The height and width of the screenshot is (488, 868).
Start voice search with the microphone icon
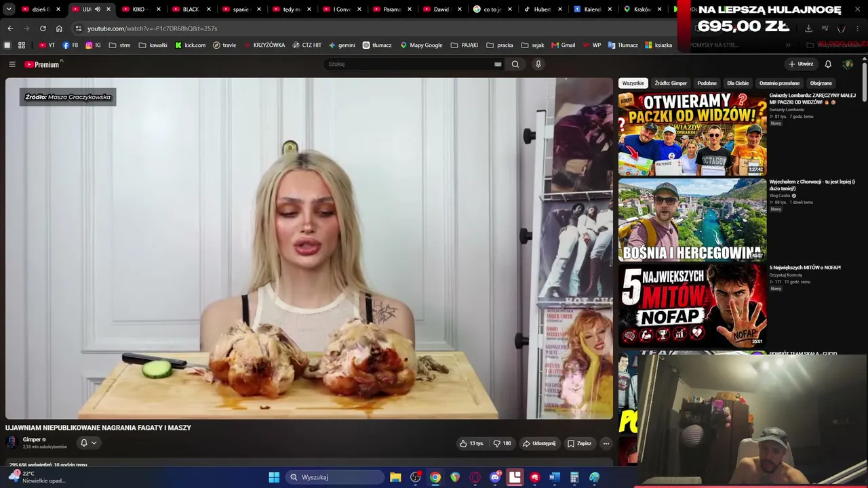coord(538,64)
